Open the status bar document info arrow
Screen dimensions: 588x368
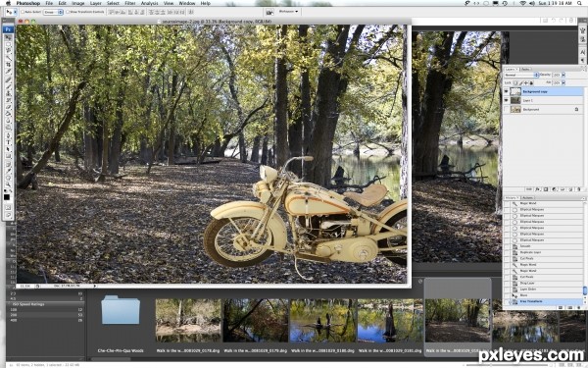(95, 286)
